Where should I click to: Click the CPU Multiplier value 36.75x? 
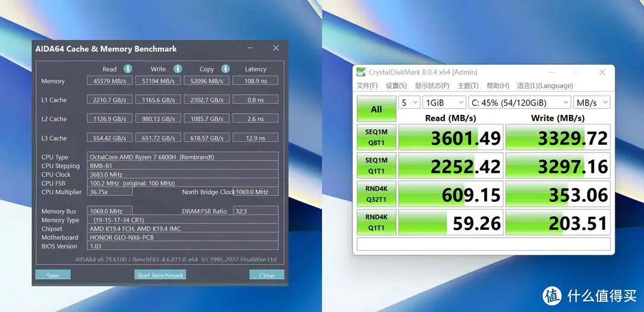[110, 192]
